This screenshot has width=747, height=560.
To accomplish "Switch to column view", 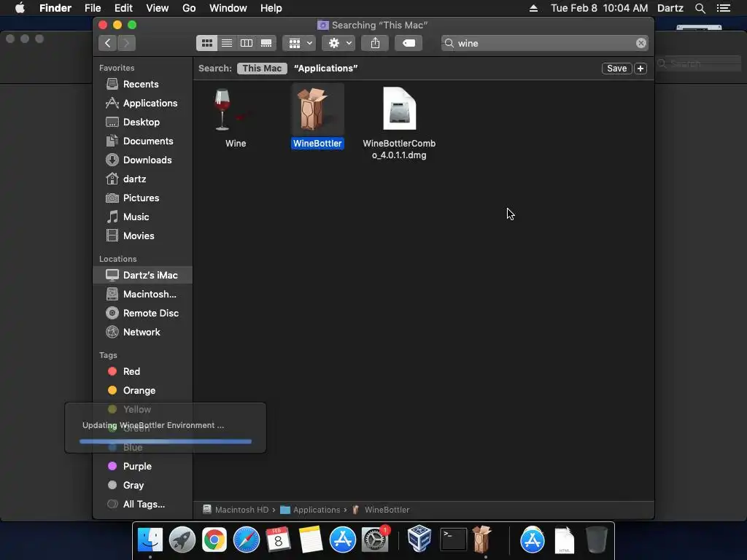I will pyautogui.click(x=247, y=43).
